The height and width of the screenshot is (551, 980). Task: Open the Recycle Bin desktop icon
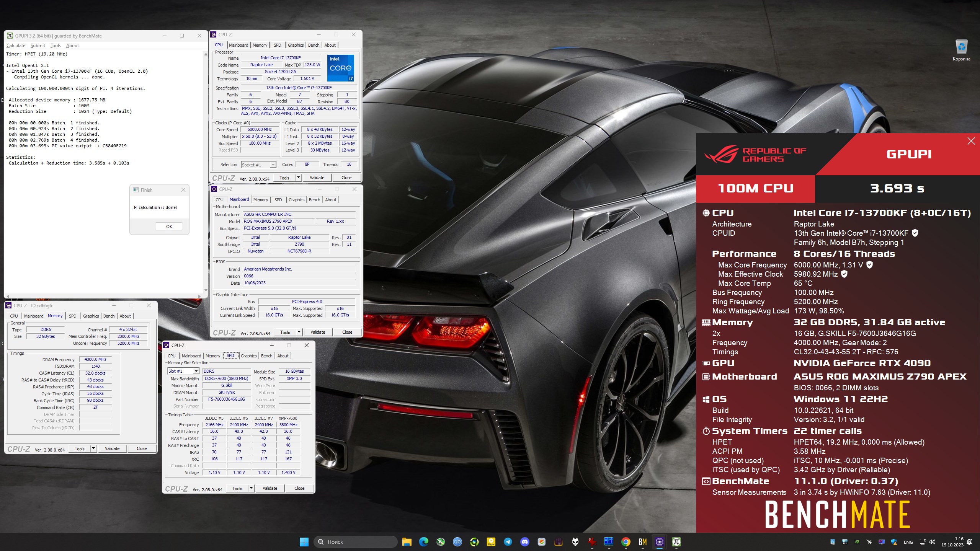point(961,50)
